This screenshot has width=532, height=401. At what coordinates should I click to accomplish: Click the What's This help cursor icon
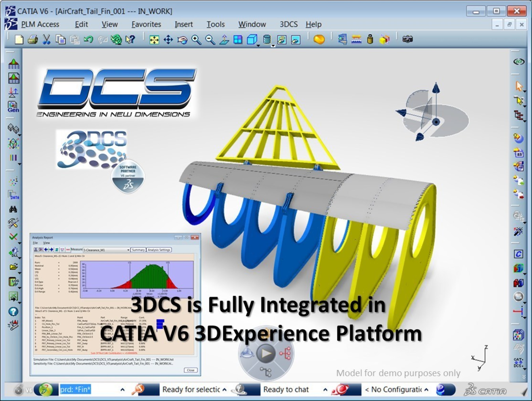point(130,39)
